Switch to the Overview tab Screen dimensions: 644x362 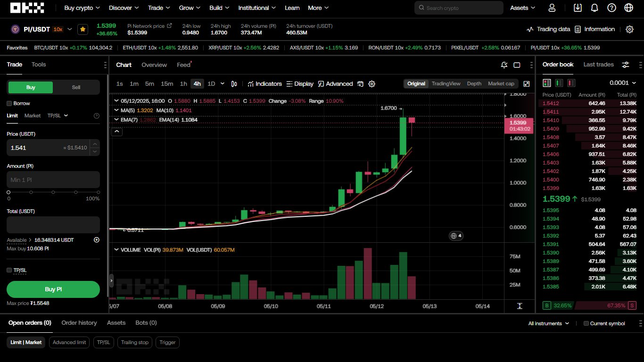tap(154, 65)
